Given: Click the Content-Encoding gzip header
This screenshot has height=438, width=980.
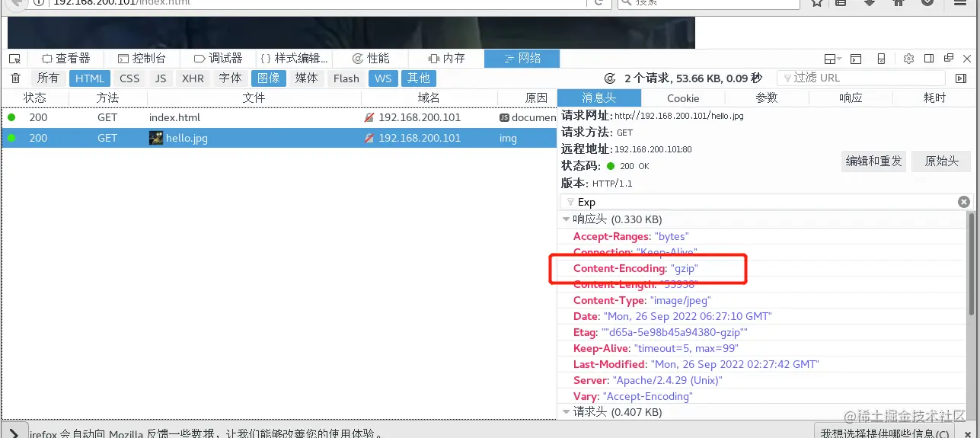Looking at the screenshot, I should click(x=636, y=268).
